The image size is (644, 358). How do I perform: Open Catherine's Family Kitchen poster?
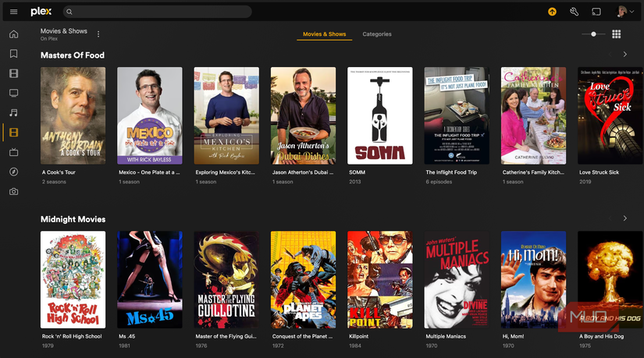click(533, 115)
